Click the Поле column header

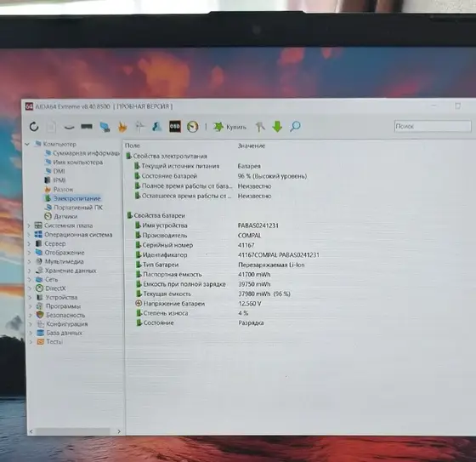point(133,145)
